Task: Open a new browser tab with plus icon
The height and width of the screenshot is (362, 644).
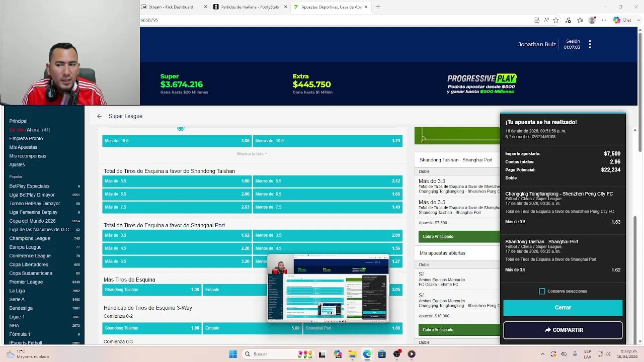Action: [x=378, y=7]
